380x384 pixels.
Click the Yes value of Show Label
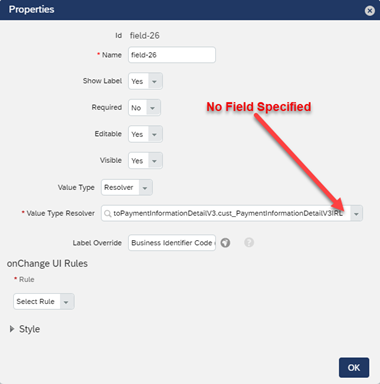pos(137,81)
